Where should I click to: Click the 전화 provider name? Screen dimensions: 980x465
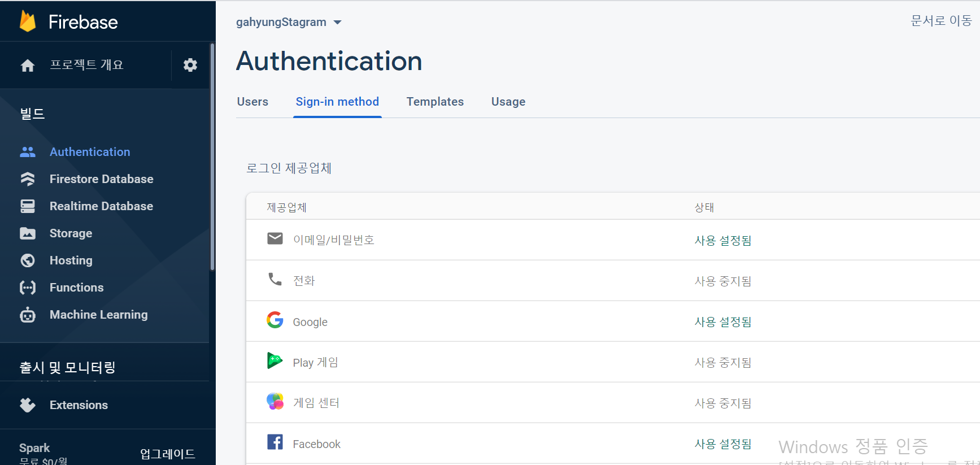(x=304, y=281)
